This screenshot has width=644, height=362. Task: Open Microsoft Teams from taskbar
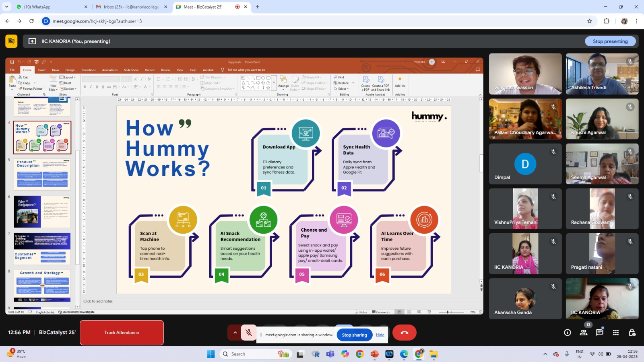point(330,354)
